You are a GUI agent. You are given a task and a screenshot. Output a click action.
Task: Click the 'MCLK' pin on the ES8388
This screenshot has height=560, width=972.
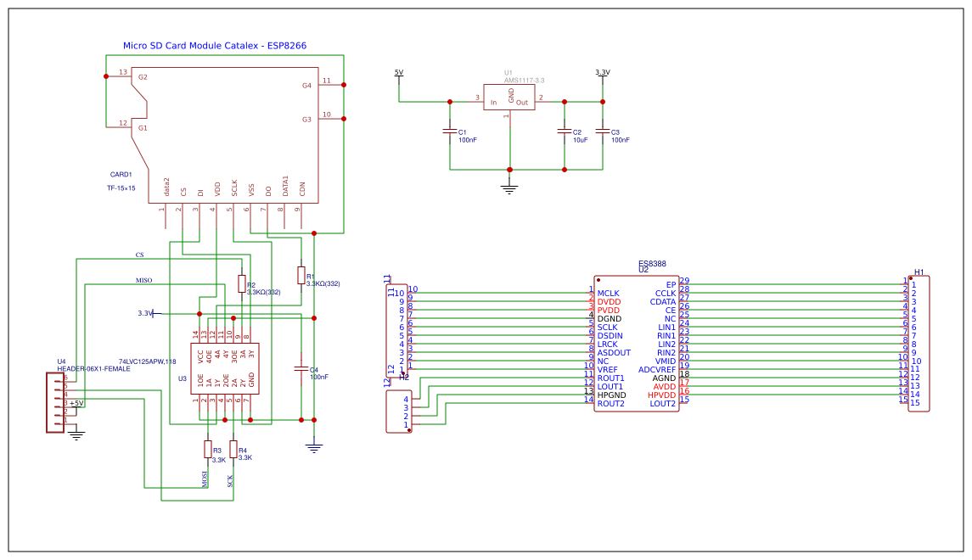click(x=608, y=294)
